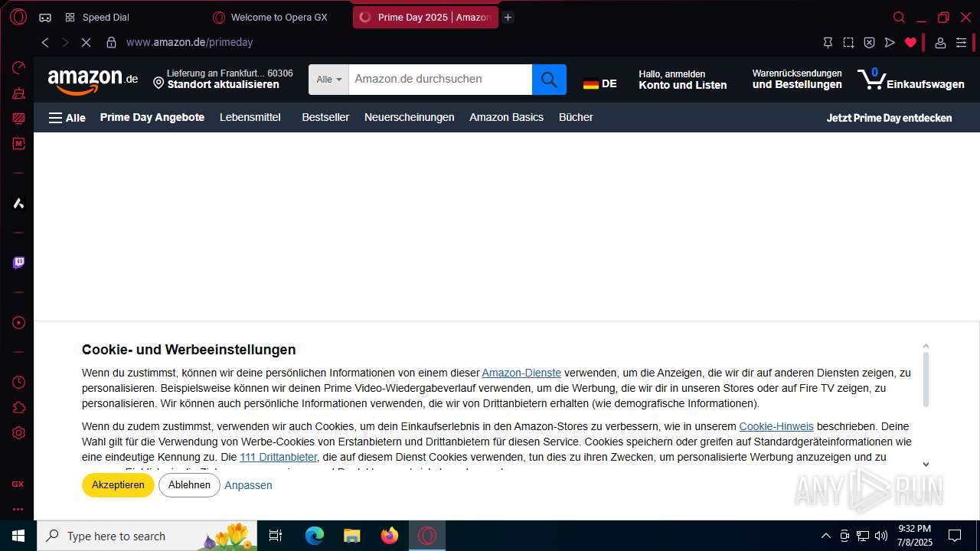Open the Opera GX main menu logo
Viewport: 980px width, 551px height.
[18, 17]
